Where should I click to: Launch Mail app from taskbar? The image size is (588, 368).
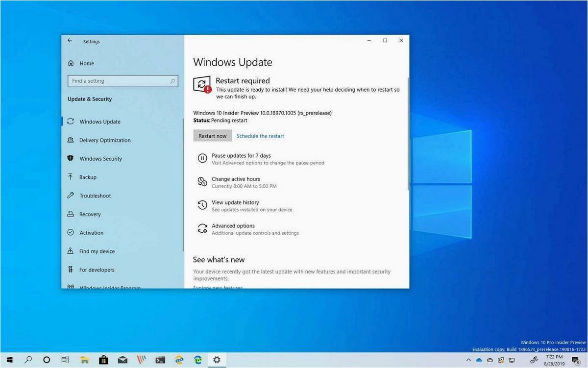[x=122, y=360]
